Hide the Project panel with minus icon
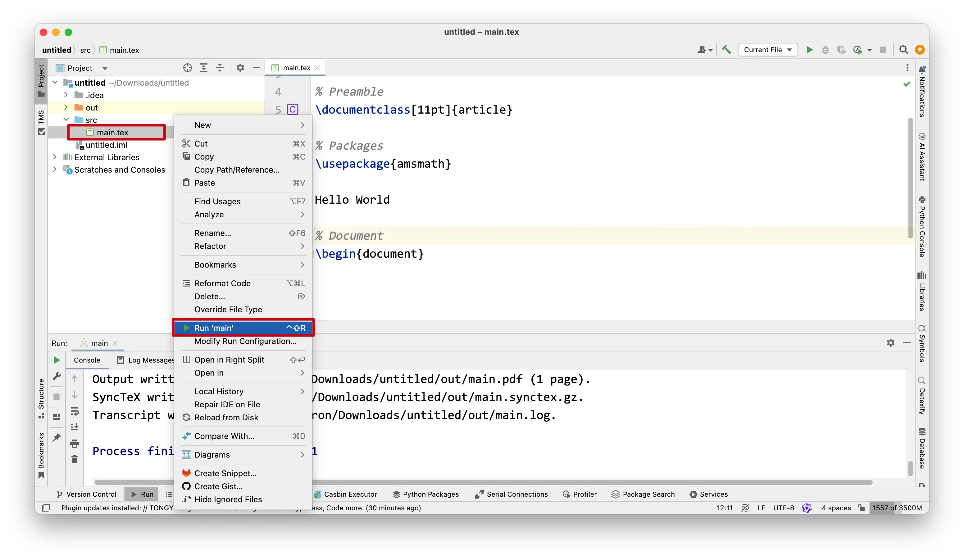The image size is (964, 560). coord(256,68)
